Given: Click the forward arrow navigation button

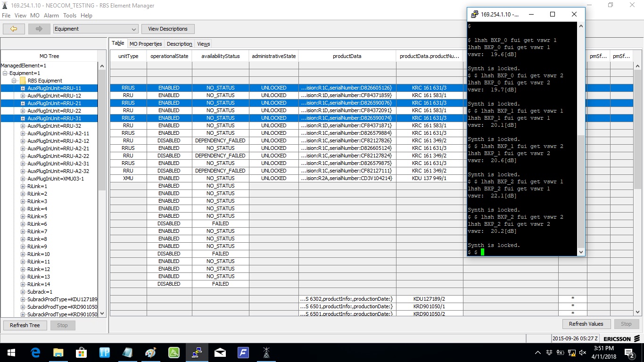Looking at the screenshot, I should tap(39, 29).
